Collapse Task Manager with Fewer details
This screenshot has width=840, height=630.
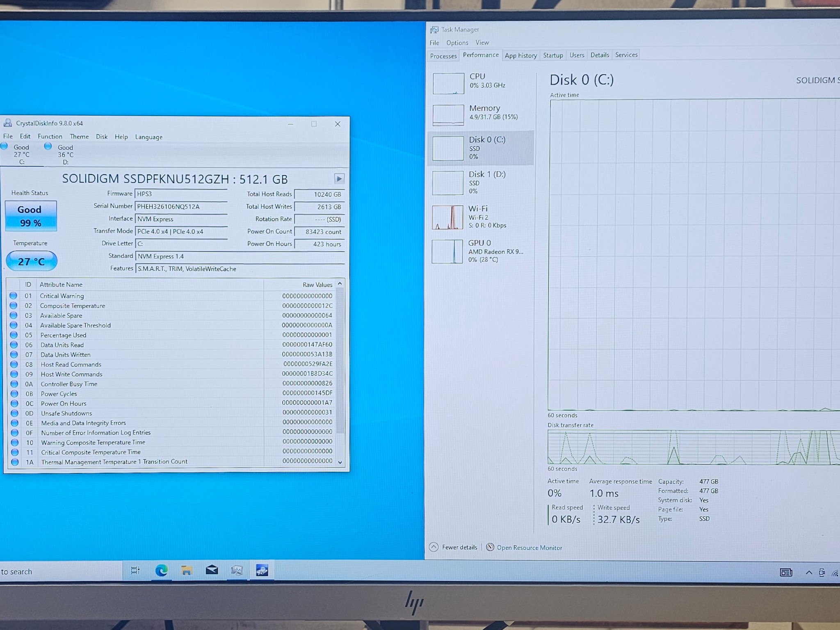tap(453, 547)
